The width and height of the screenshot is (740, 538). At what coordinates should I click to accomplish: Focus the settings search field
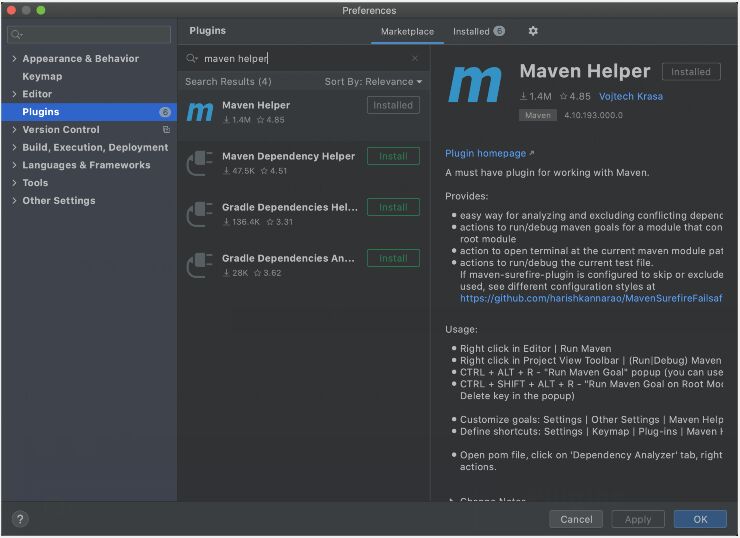(x=89, y=34)
